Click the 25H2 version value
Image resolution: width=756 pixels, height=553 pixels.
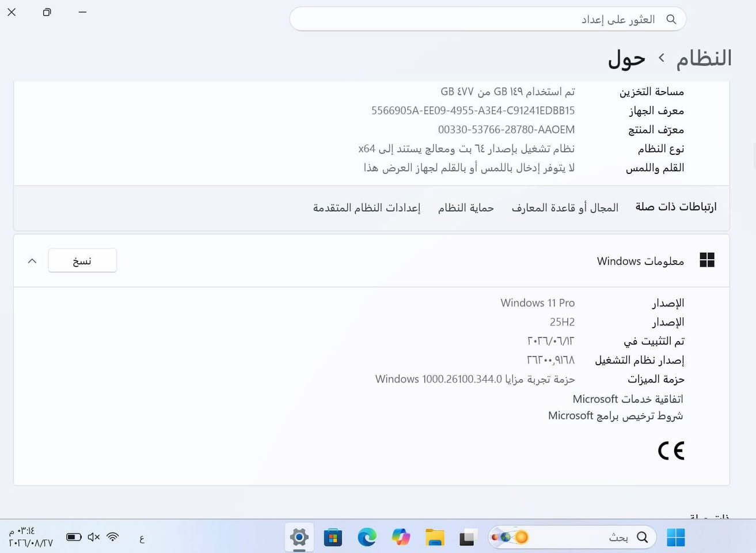(x=562, y=322)
